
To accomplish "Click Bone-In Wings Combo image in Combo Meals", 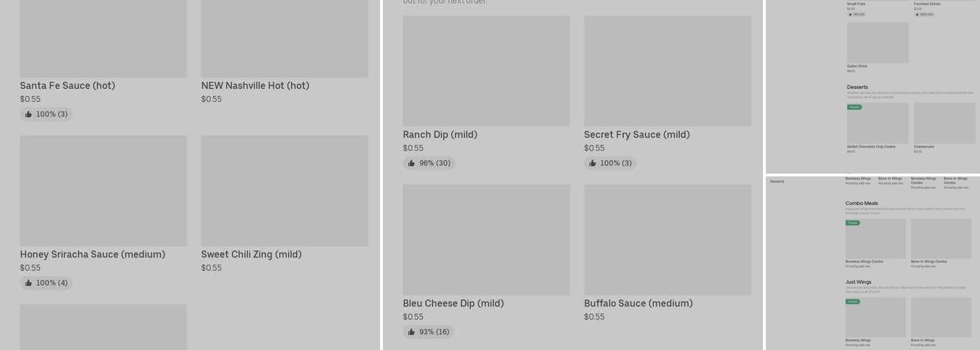I will (941, 239).
